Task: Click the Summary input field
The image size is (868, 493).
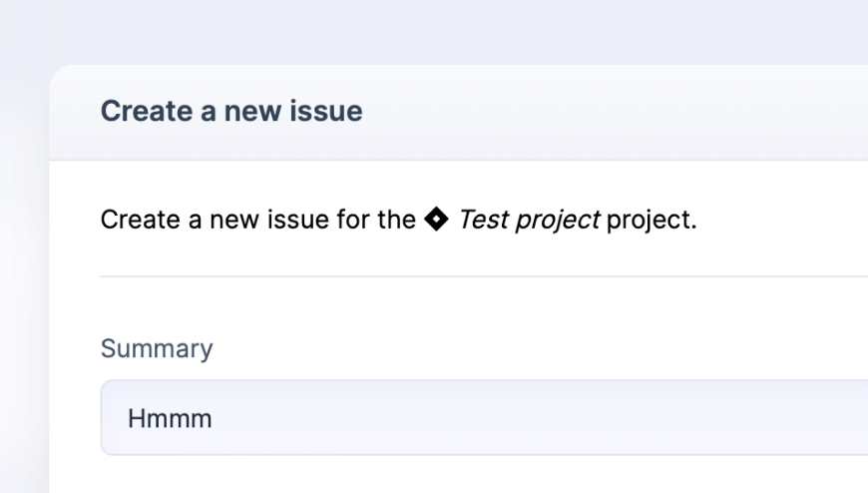Action: point(499,417)
